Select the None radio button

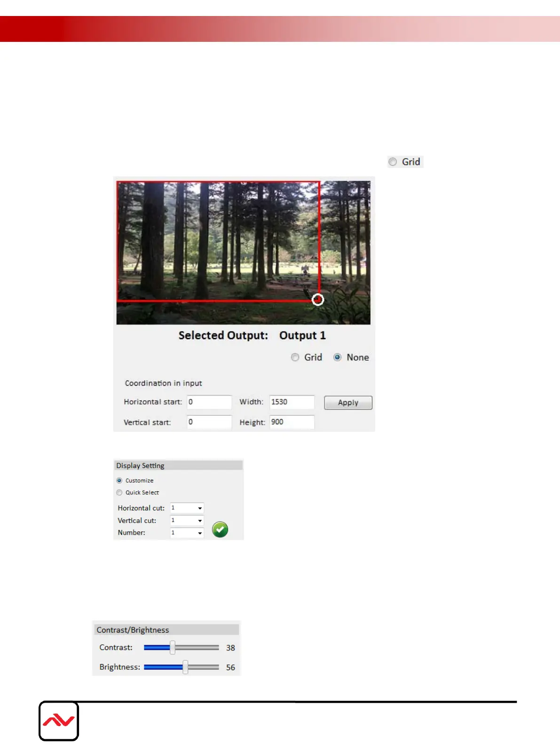(x=337, y=357)
